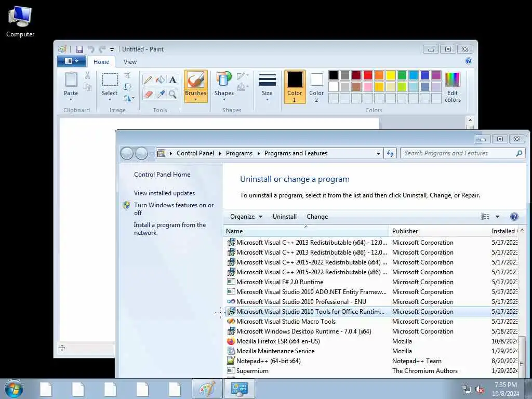Viewport: 532px width, 399px height.
Task: Switch to the View ribbon tab
Action: point(130,62)
